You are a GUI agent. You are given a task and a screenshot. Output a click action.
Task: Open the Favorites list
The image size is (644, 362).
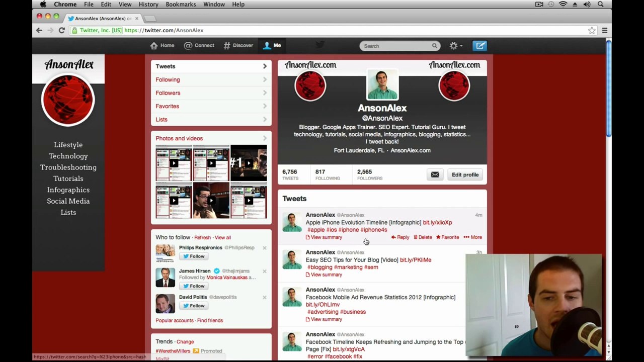tap(211, 106)
